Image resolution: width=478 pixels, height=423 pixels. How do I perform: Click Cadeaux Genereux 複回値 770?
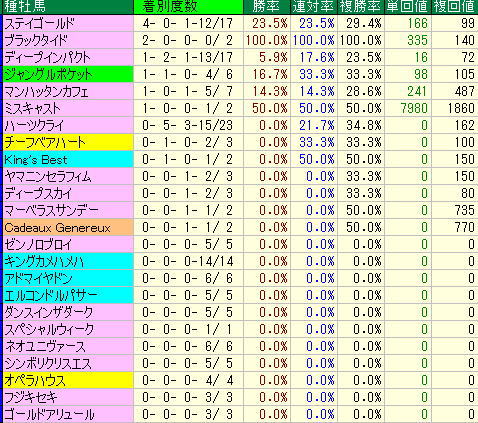pos(464,227)
